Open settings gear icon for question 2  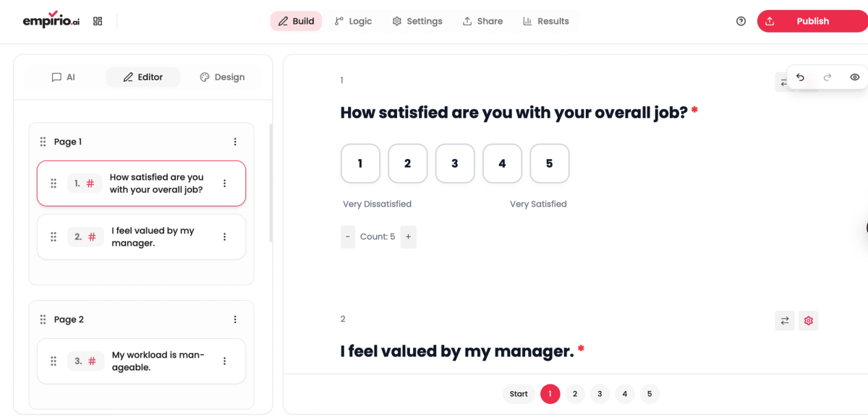809,320
